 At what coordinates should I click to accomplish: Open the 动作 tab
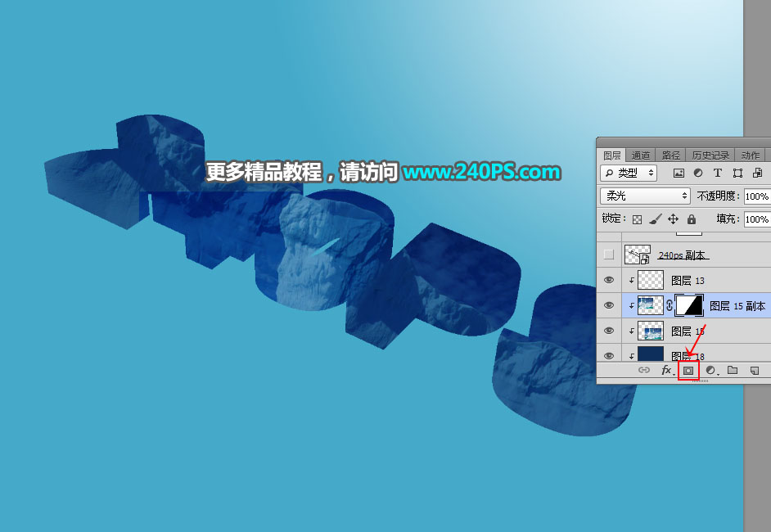tap(750, 156)
